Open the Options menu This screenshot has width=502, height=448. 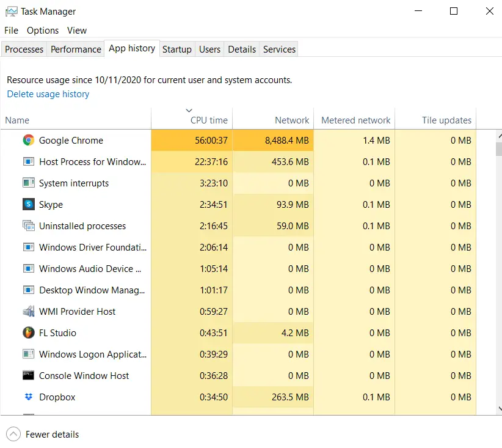pyautogui.click(x=43, y=31)
